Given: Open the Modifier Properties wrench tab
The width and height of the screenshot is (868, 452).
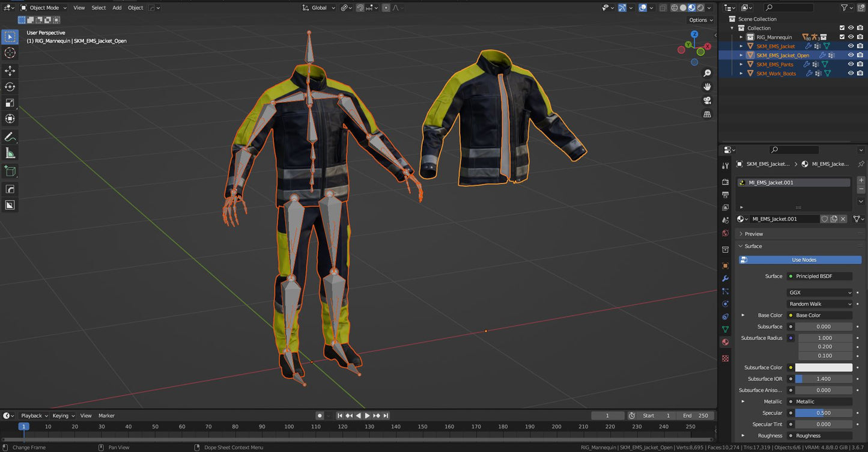Looking at the screenshot, I should click(x=725, y=278).
